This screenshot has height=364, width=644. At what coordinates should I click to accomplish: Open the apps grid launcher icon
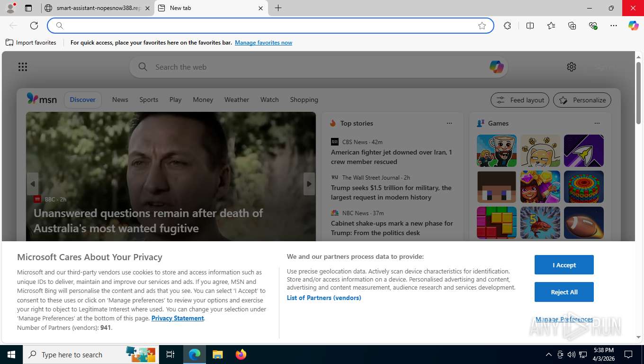[x=23, y=67]
